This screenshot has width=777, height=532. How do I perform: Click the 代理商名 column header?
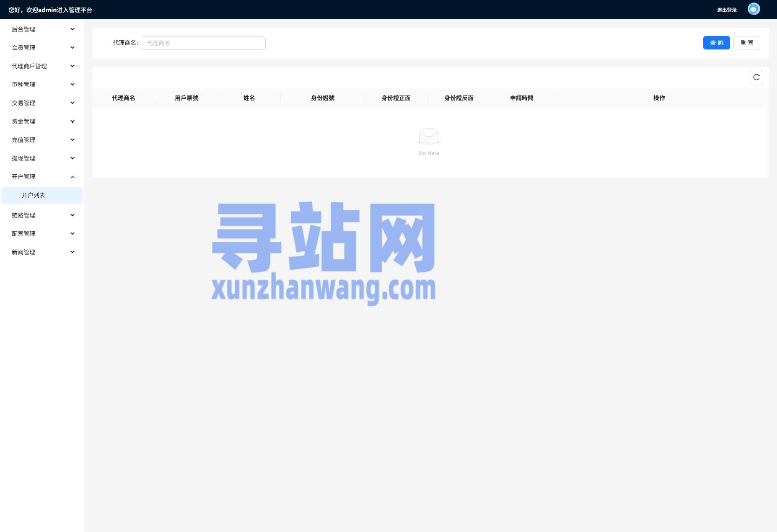[124, 98]
